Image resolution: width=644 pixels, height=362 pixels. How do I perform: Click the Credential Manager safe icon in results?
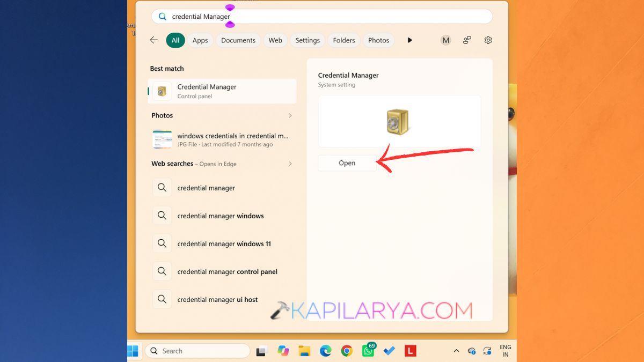pyautogui.click(x=162, y=91)
